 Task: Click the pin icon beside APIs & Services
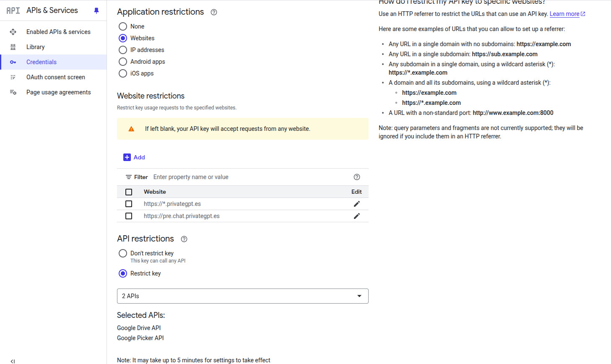[x=96, y=10]
